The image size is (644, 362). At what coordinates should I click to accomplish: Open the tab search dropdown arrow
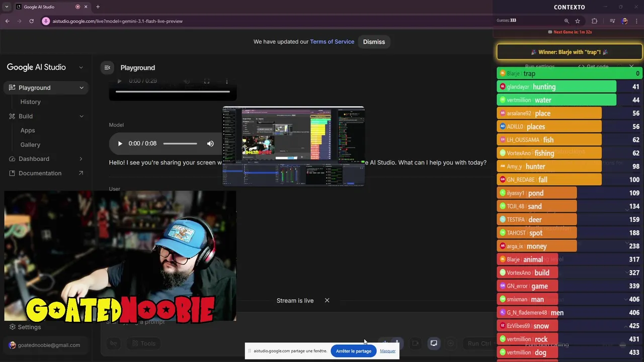point(7,7)
